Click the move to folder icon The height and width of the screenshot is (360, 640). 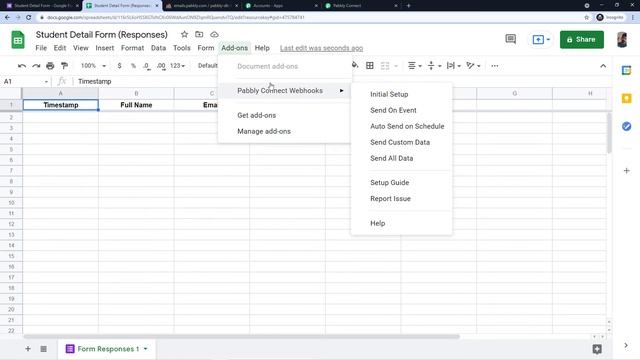tap(199, 35)
